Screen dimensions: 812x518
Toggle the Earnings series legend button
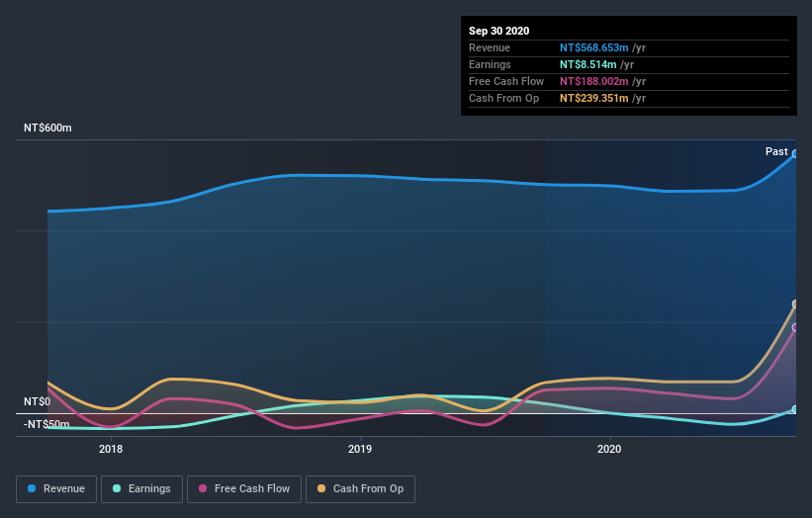point(141,489)
